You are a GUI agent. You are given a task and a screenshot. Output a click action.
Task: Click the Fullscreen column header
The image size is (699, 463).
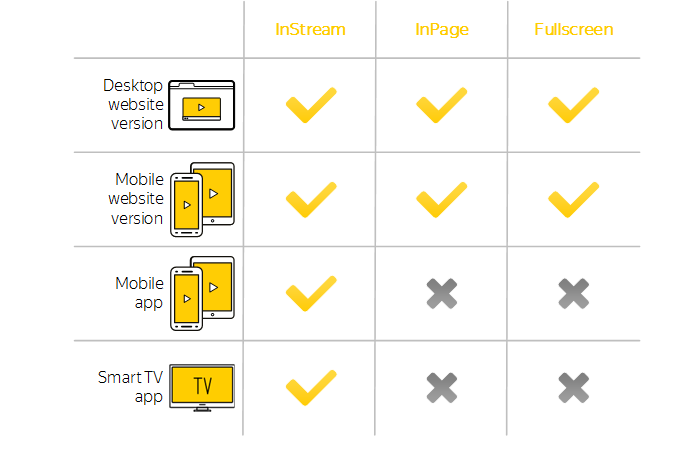click(x=574, y=29)
